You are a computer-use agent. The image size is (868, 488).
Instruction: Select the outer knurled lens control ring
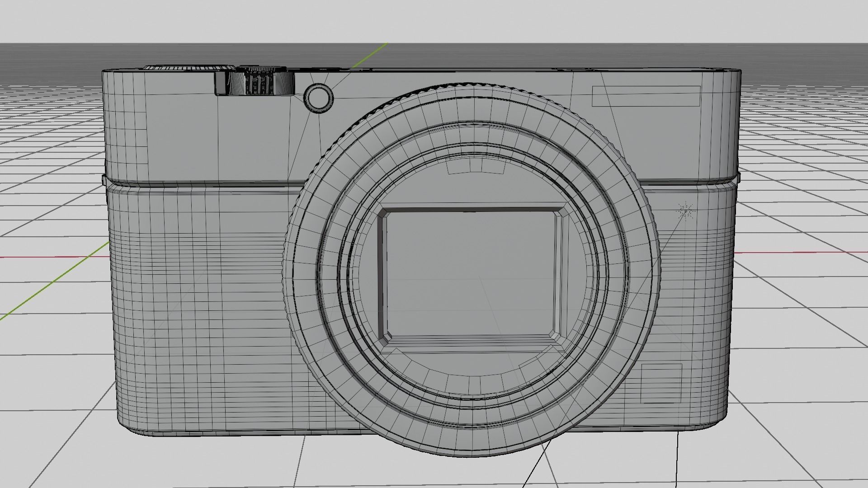[472, 269]
